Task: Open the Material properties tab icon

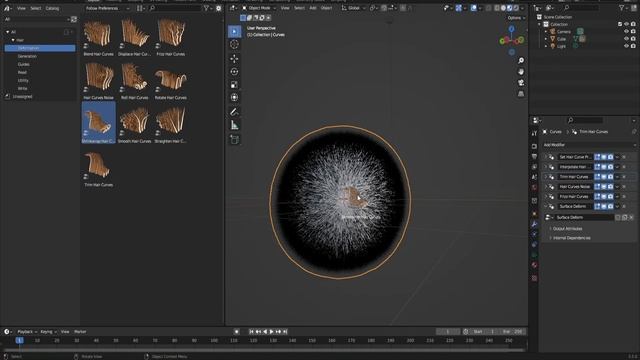Action: [534, 265]
